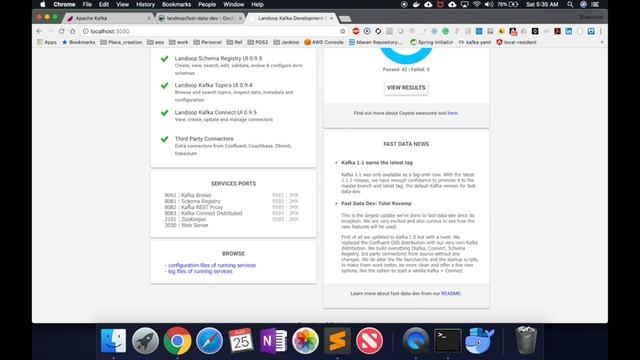Open Safari from the dock

click(209, 340)
